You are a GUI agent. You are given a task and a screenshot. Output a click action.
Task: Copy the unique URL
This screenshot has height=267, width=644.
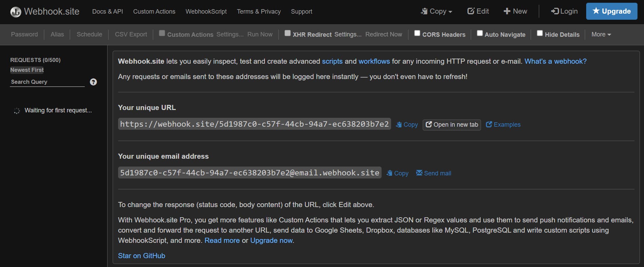[x=407, y=125]
